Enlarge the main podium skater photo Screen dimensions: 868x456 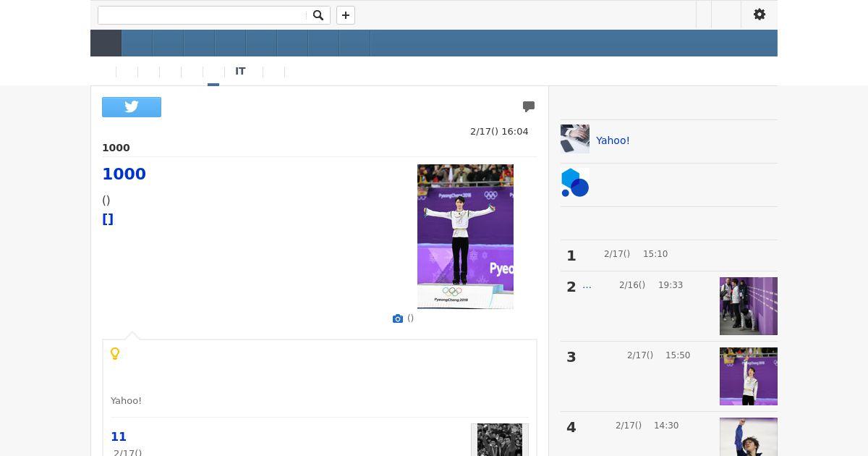point(465,237)
